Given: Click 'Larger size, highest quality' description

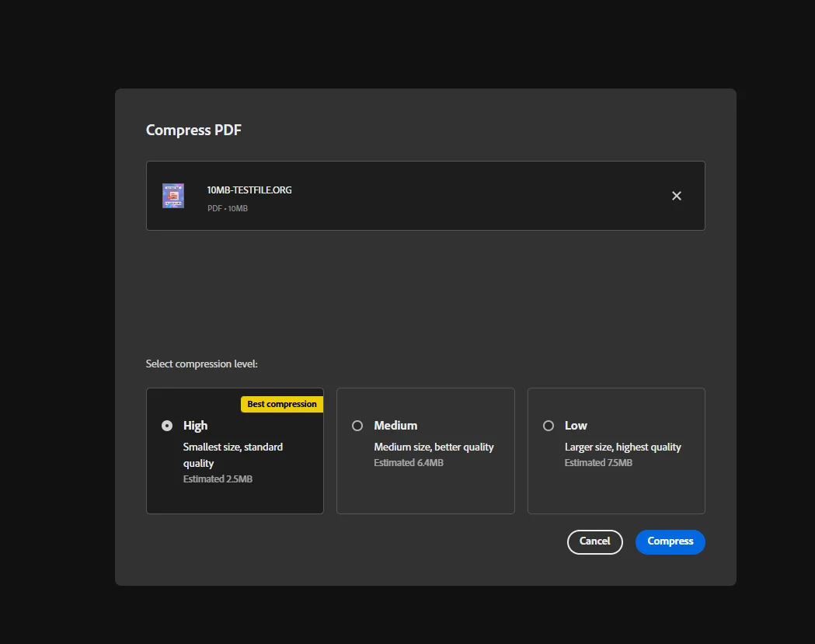Looking at the screenshot, I should 622,447.
